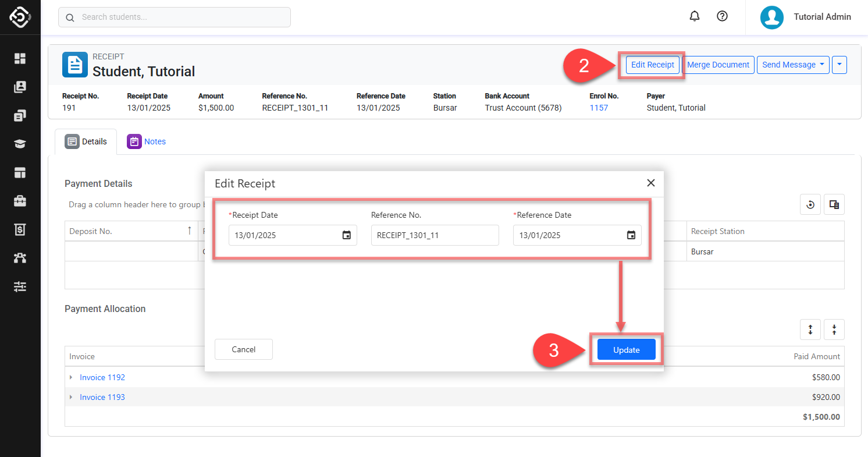Viewport: 868px width, 457px height.
Task: Close the Edit Receipt dialog
Action: click(x=650, y=183)
